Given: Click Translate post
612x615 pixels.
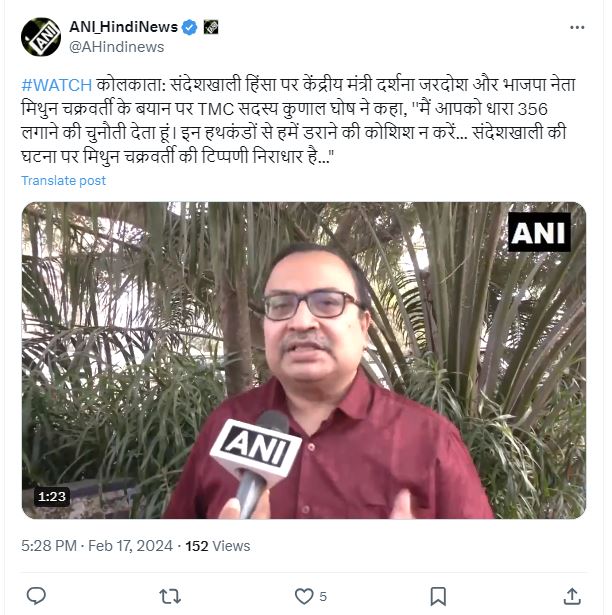Looking at the screenshot, I should (64, 180).
